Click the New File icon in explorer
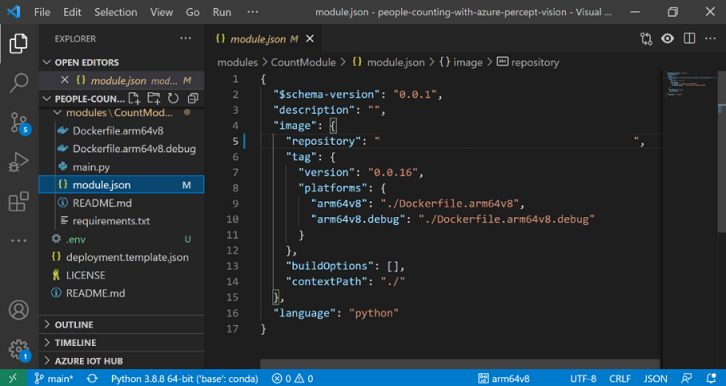Image resolution: width=726 pixels, height=386 pixels. (134, 98)
